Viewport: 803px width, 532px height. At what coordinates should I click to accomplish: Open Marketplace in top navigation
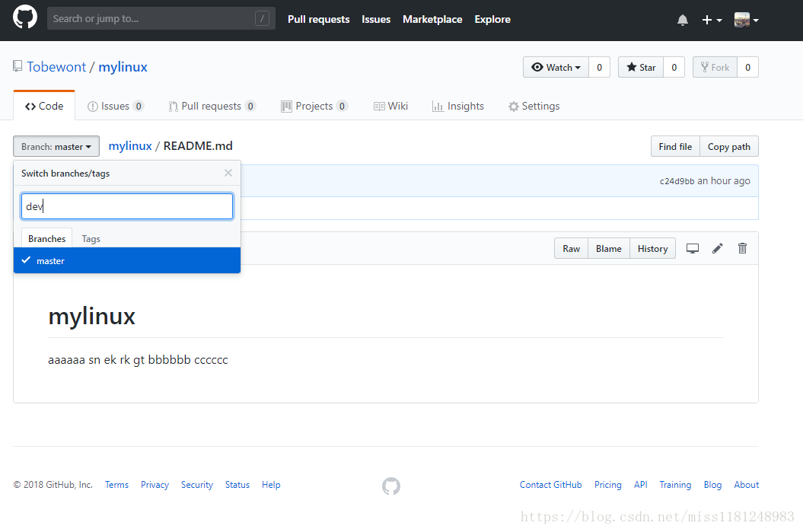[432, 20]
